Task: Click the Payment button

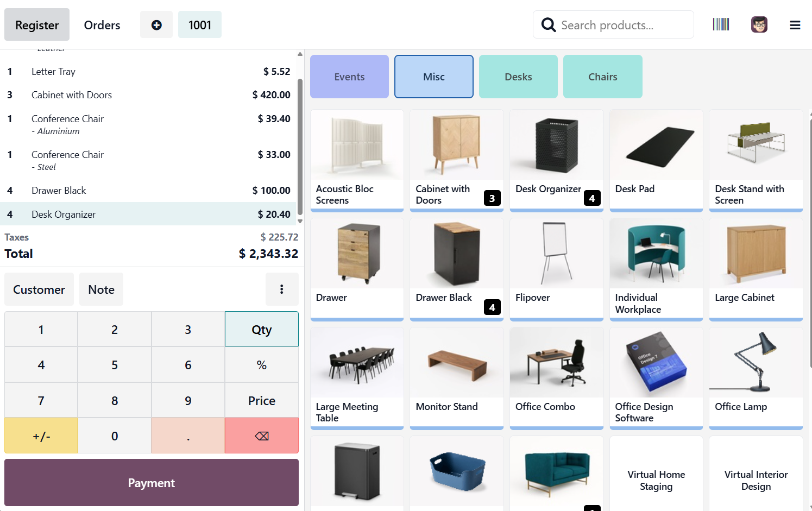Action: click(x=152, y=483)
